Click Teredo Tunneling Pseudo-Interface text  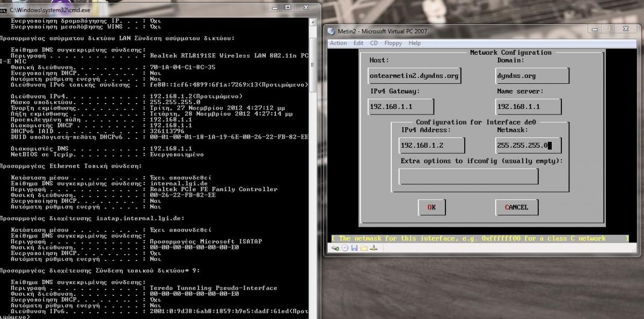(214, 288)
